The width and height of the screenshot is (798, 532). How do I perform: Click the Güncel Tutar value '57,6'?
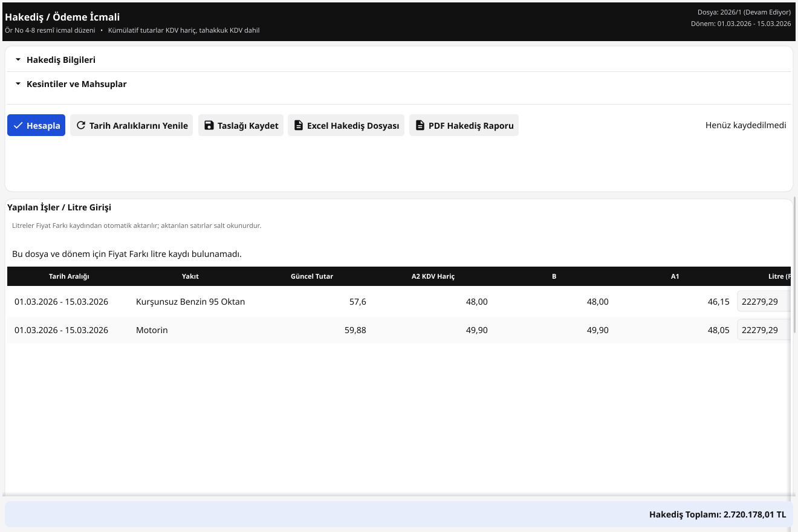point(358,301)
